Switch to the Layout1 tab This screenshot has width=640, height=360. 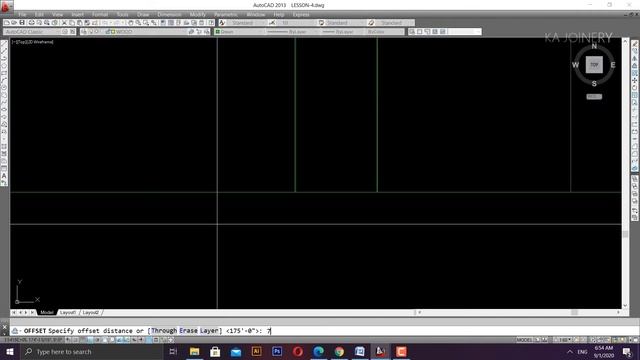point(68,312)
